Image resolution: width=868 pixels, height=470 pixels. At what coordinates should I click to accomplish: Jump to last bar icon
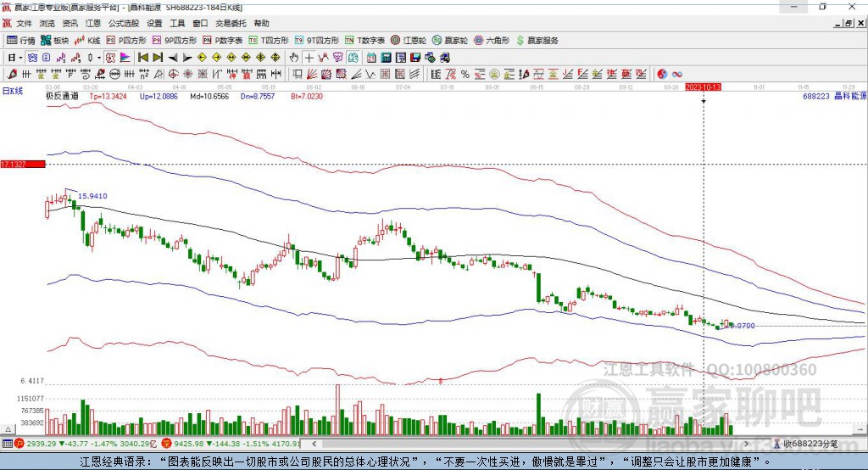(158, 58)
